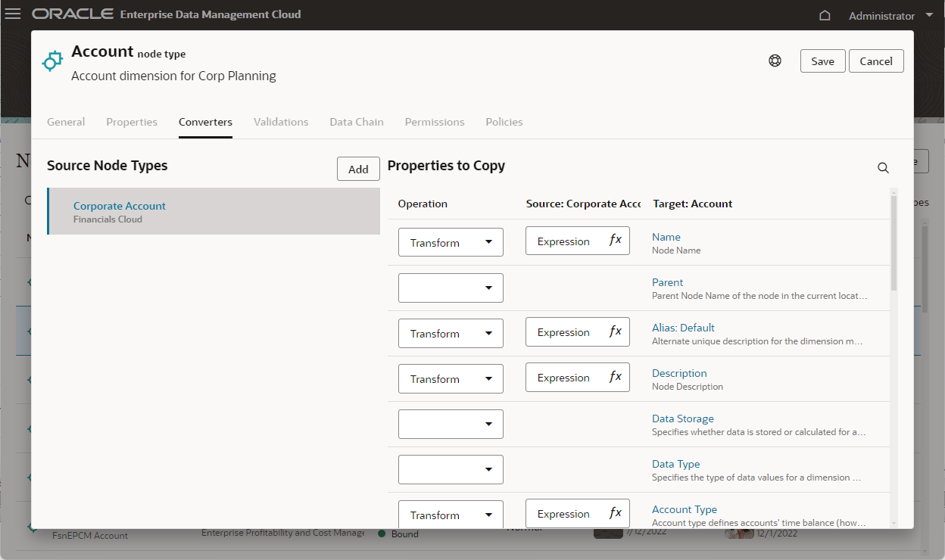The width and height of the screenshot is (945, 560).
Task: Click the Description Expression field
Action: tap(578, 378)
